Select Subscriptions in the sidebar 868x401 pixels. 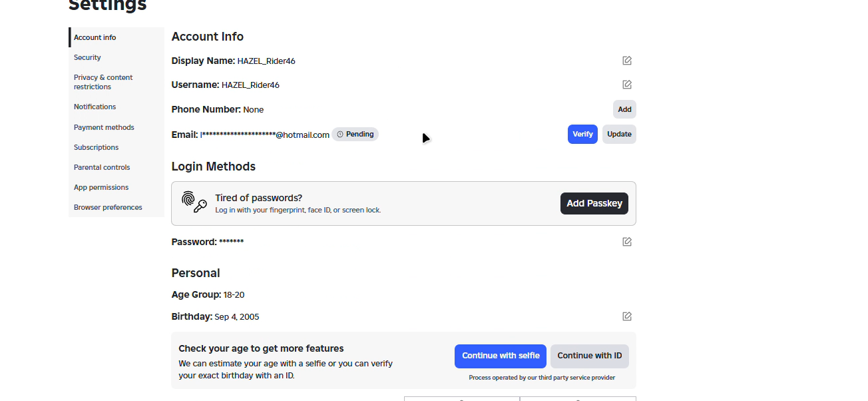coord(96,147)
